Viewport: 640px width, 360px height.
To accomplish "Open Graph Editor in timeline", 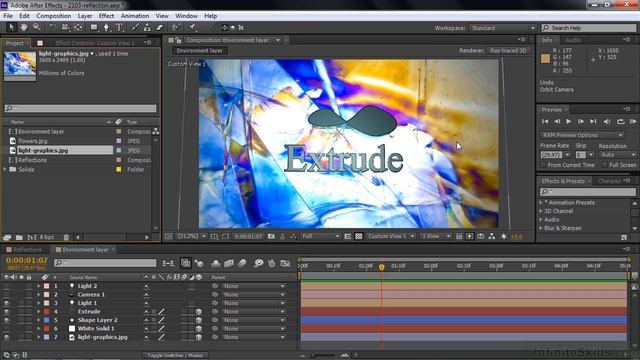I will click(x=285, y=264).
